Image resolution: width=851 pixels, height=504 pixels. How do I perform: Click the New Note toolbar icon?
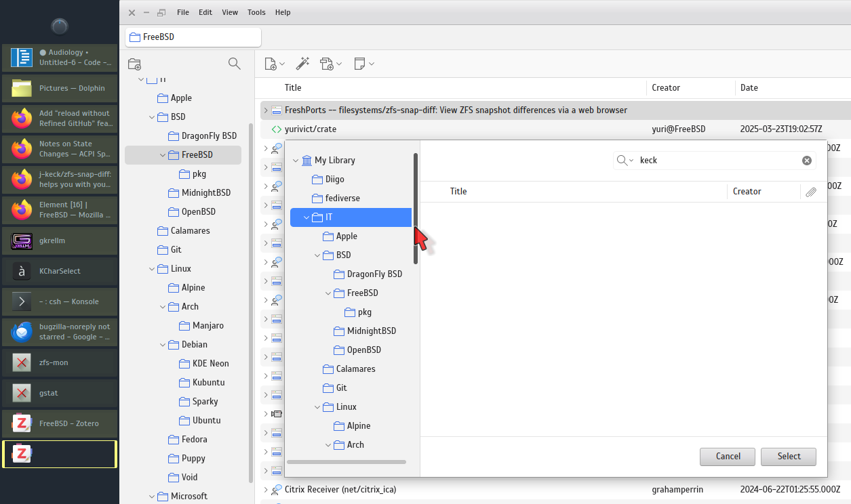pos(359,64)
